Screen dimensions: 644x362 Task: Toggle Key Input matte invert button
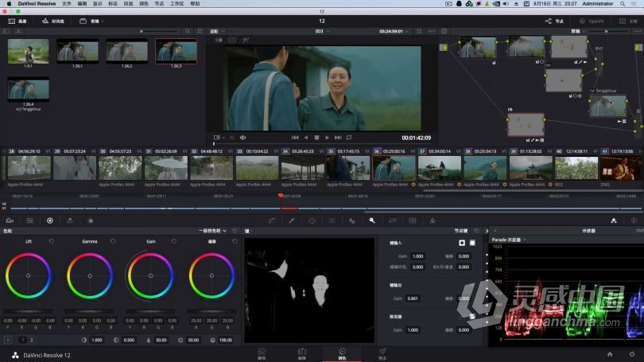pos(462,243)
